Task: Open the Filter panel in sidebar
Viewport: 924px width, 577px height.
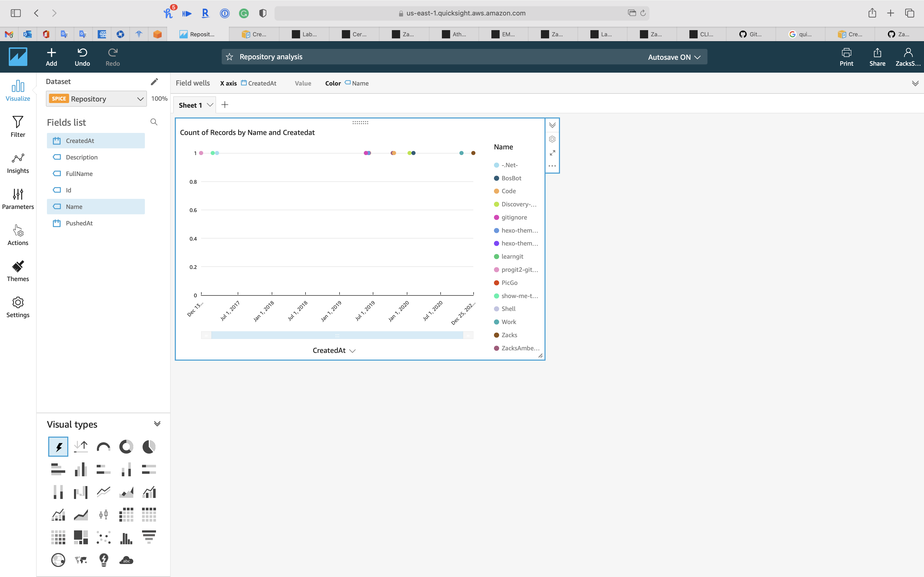Action: click(x=18, y=126)
